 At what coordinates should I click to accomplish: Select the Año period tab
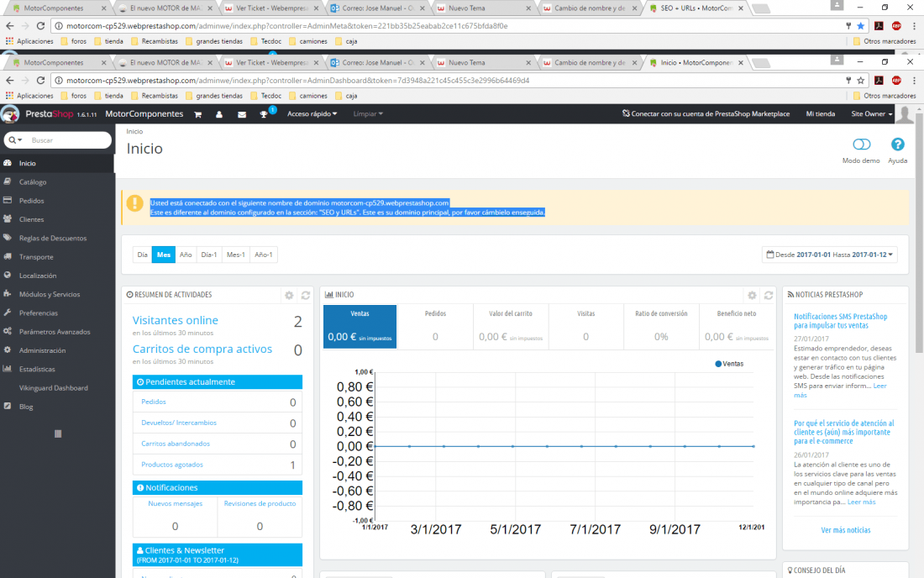pos(186,255)
